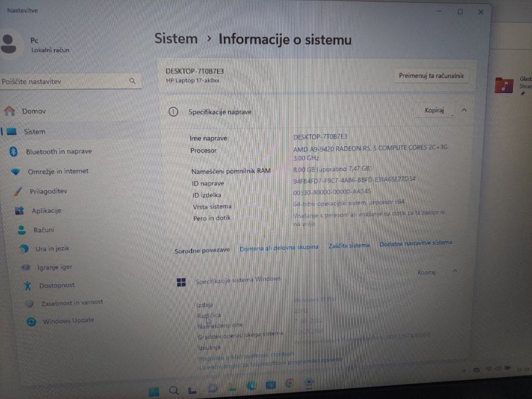Click the RAM value 8,00 GB
Image resolution: width=532 pixels, height=399 pixels.
tap(332, 168)
